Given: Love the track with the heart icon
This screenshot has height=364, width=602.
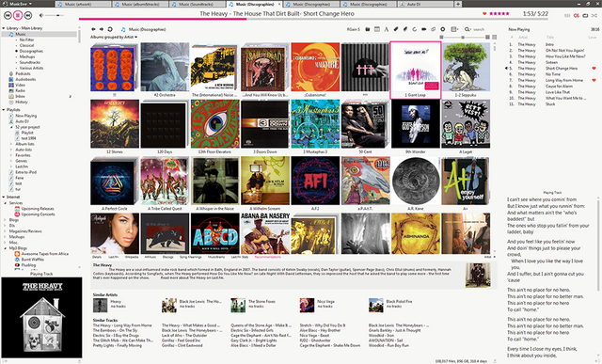Looking at the screenshot, I should coord(484,13).
